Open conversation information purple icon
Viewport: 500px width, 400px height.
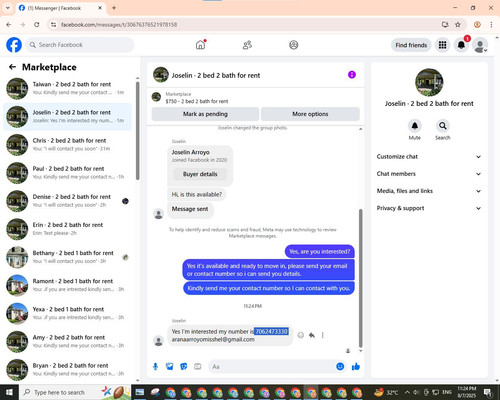coord(352,75)
